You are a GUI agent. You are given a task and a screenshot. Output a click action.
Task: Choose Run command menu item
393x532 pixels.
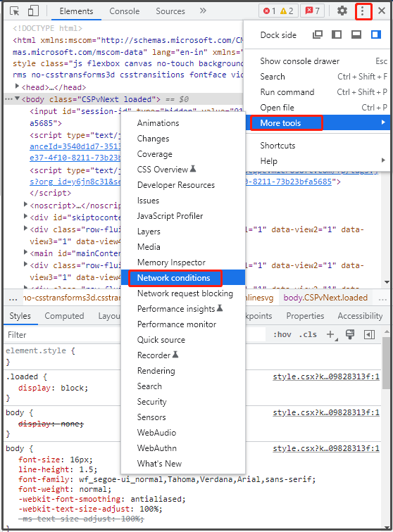[317, 92]
